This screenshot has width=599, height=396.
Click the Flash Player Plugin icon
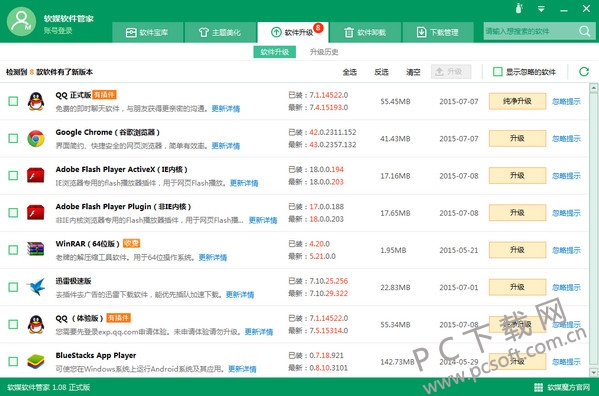36,213
